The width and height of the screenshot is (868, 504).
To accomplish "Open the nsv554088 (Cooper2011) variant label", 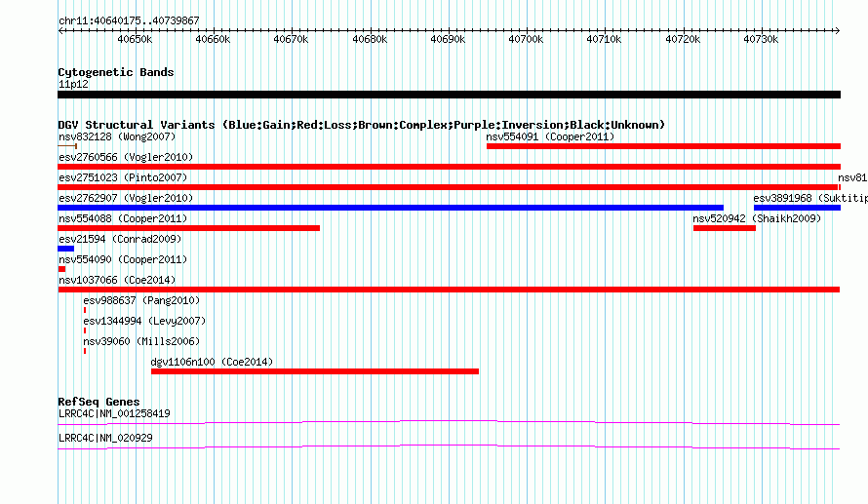I will [x=123, y=218].
